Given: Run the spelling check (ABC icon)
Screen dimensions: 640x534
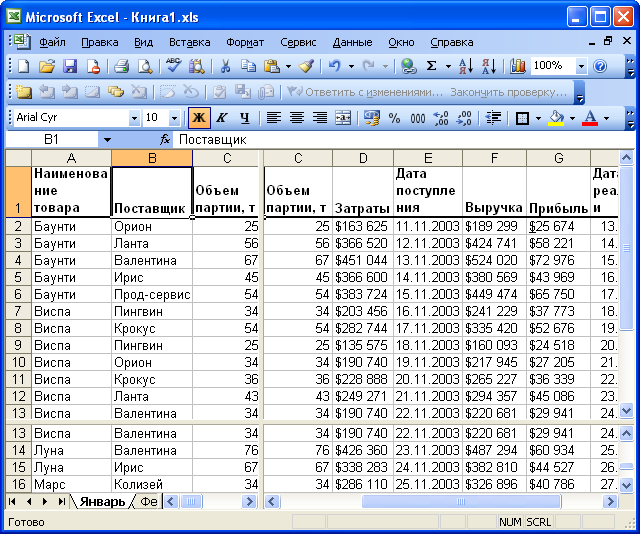Looking at the screenshot, I should pos(173,66).
